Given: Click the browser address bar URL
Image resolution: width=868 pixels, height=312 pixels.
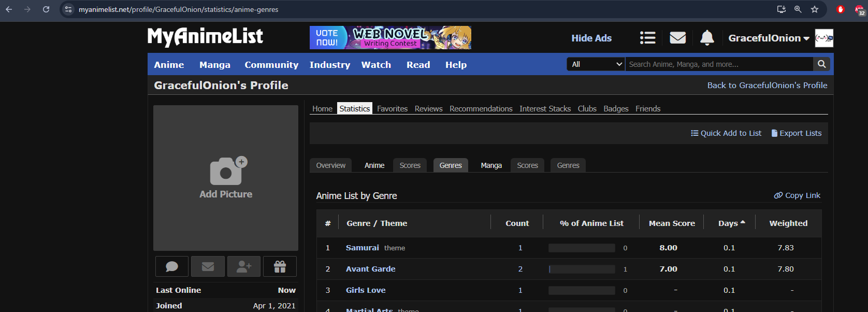Looking at the screenshot, I should (179, 9).
